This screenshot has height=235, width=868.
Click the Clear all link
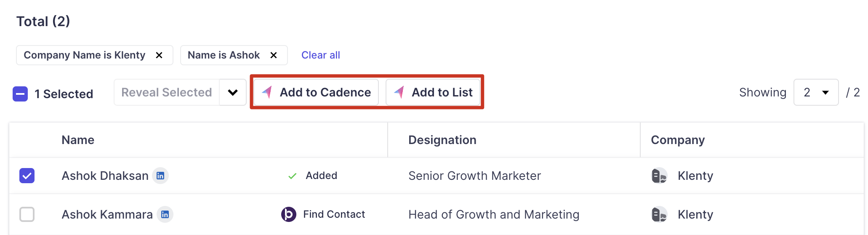(320, 55)
